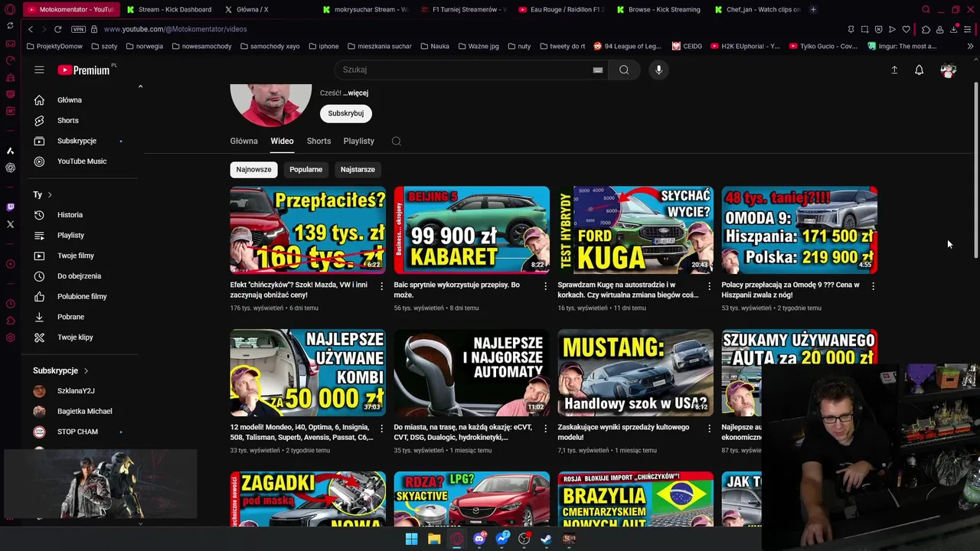Image resolution: width=980 pixels, height=551 pixels.
Task: Subscribe with the Subskrybuj button
Action: click(346, 113)
